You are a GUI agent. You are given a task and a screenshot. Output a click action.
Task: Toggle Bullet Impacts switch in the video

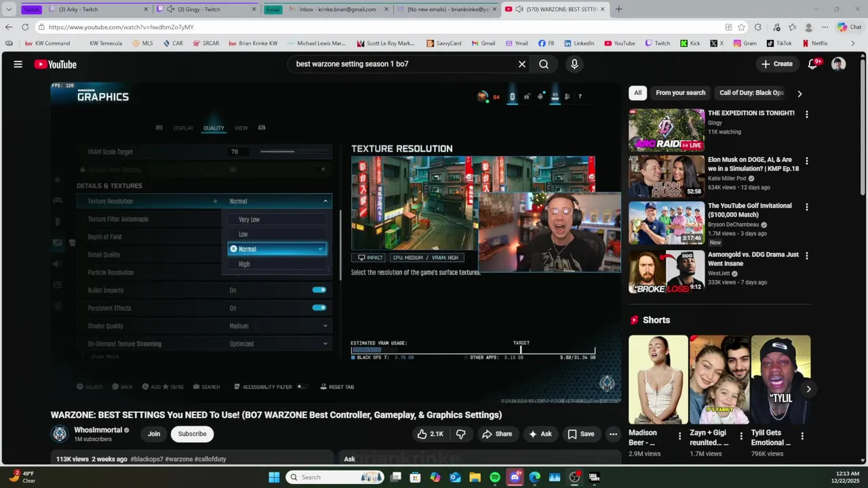point(319,290)
